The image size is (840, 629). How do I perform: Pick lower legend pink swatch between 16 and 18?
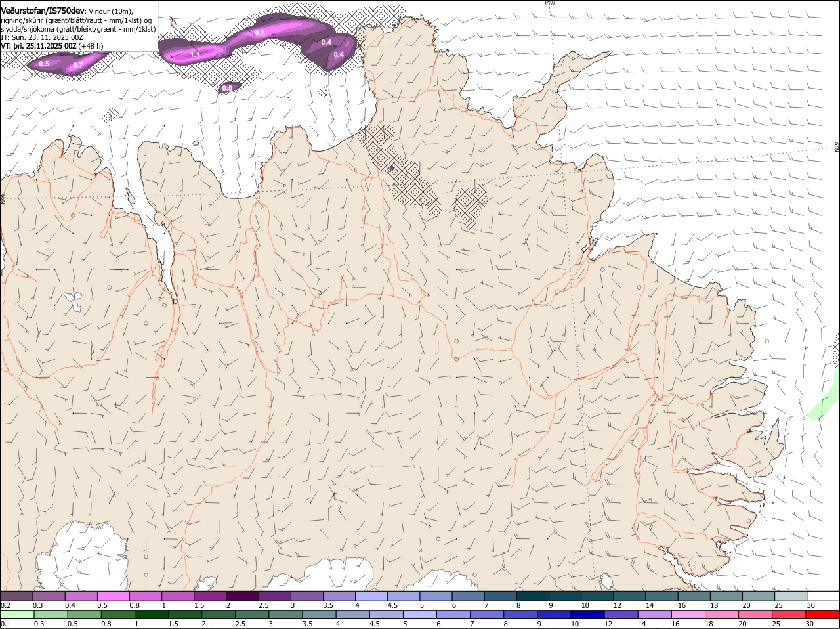[x=688, y=615]
